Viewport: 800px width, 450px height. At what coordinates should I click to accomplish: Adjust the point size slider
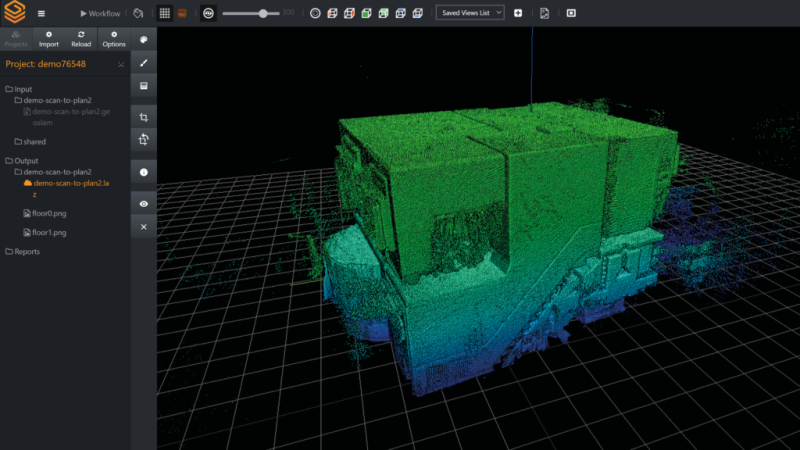click(263, 14)
